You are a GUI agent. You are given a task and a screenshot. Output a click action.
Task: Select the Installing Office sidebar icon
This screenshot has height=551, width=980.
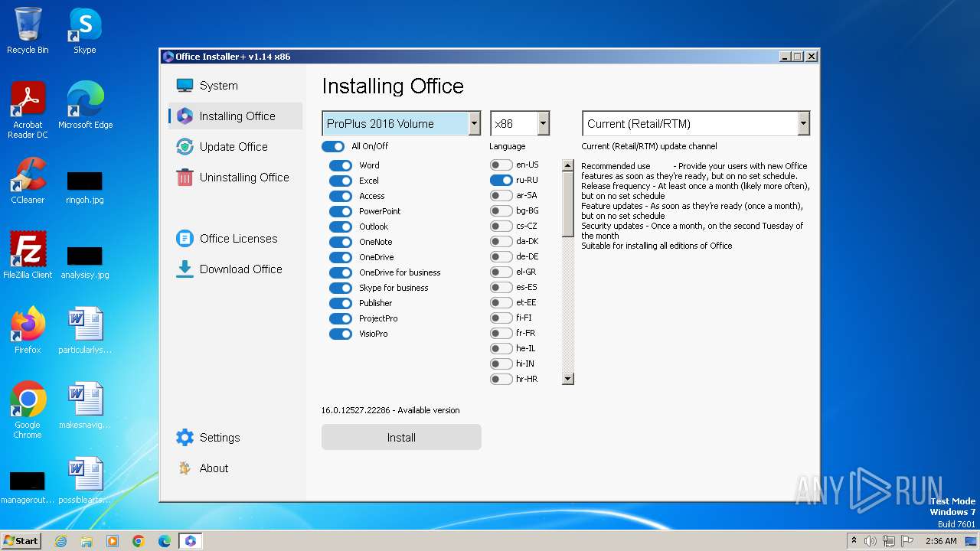pyautogui.click(x=185, y=116)
